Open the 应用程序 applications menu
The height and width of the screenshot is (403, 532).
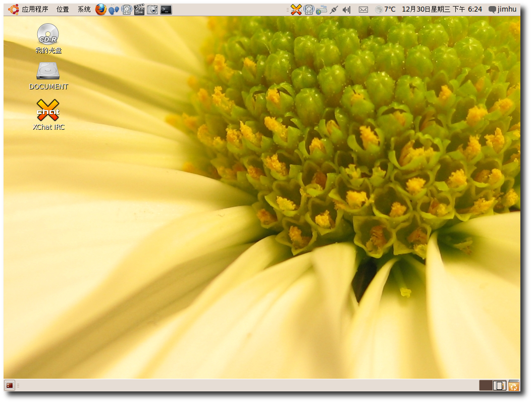point(35,9)
